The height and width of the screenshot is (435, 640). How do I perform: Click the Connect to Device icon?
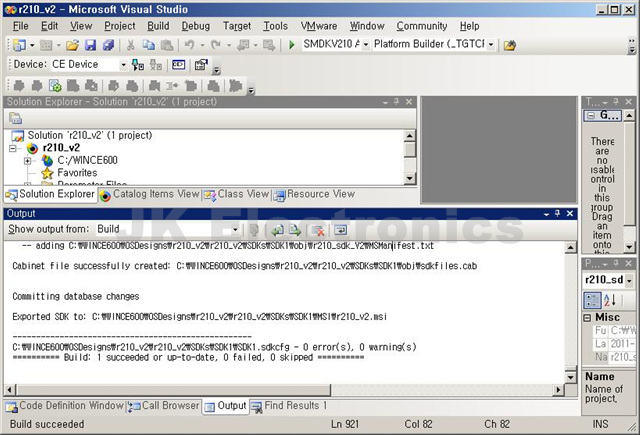pos(138,65)
